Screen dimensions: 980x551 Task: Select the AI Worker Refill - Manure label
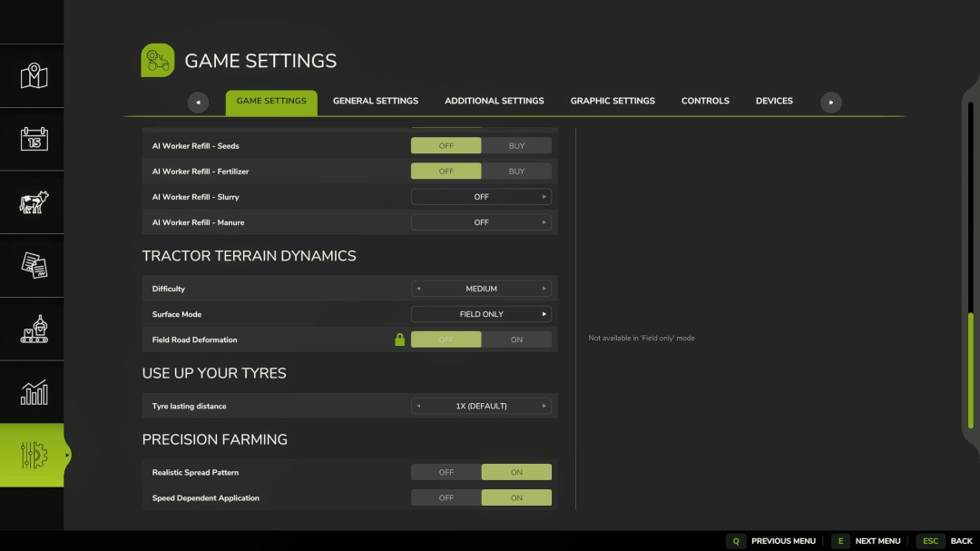[x=198, y=222]
